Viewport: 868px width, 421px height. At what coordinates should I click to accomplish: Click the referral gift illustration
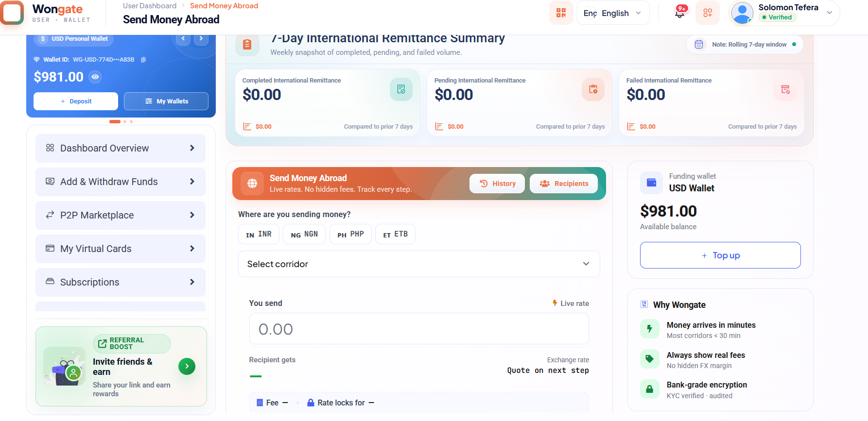point(64,367)
